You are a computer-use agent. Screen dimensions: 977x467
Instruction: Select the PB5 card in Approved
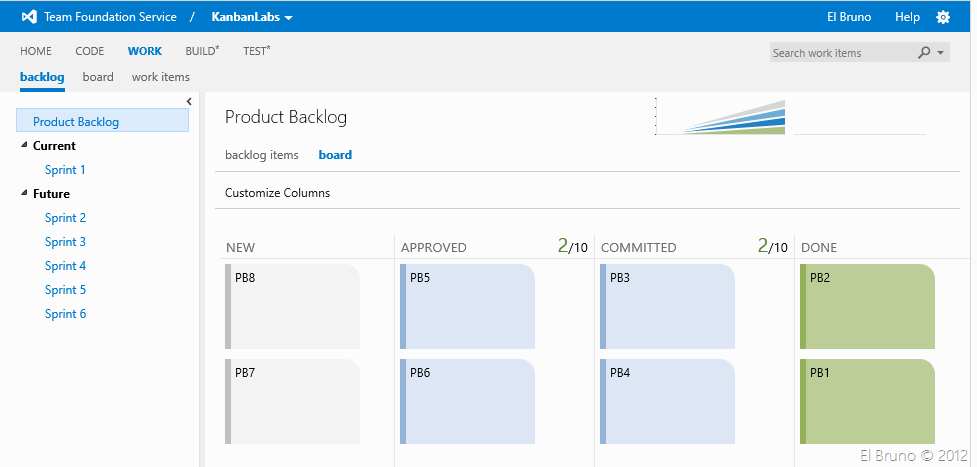[x=467, y=306]
